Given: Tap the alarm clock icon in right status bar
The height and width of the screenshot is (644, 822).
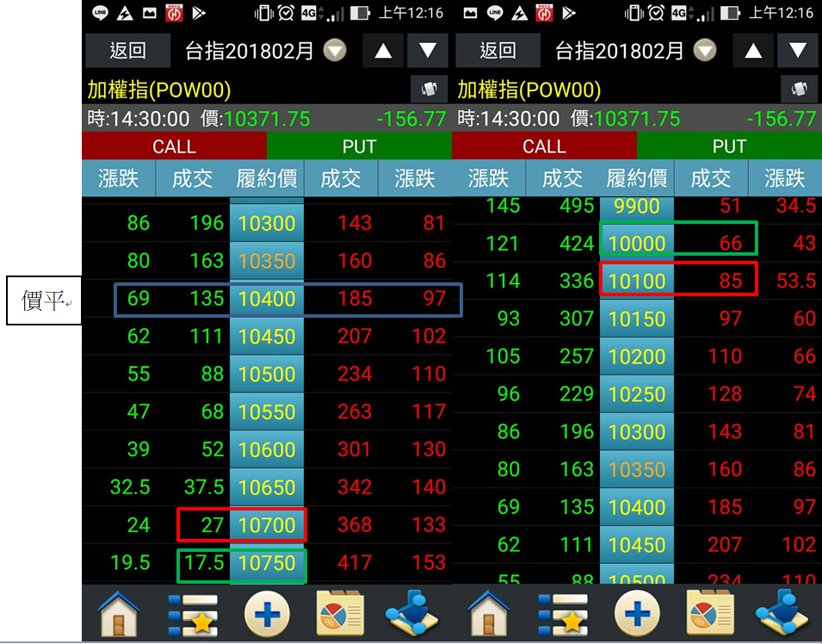Looking at the screenshot, I should pyautogui.click(x=655, y=13).
